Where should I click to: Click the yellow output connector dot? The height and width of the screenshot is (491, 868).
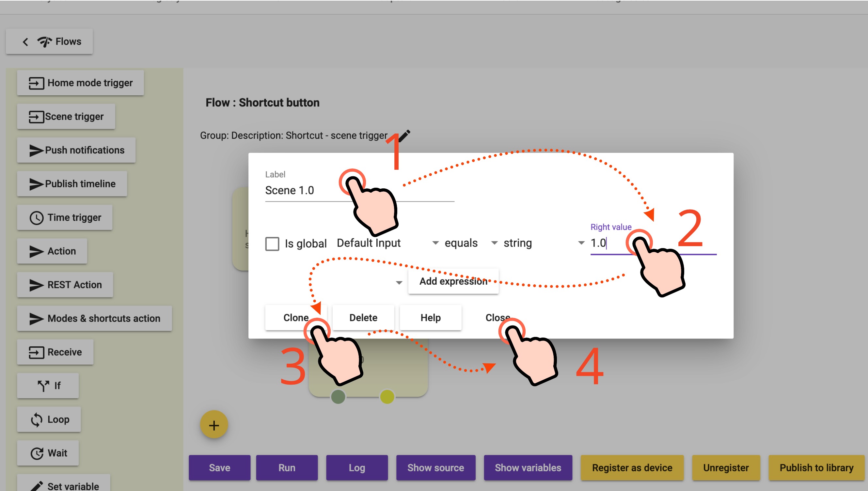tap(387, 397)
